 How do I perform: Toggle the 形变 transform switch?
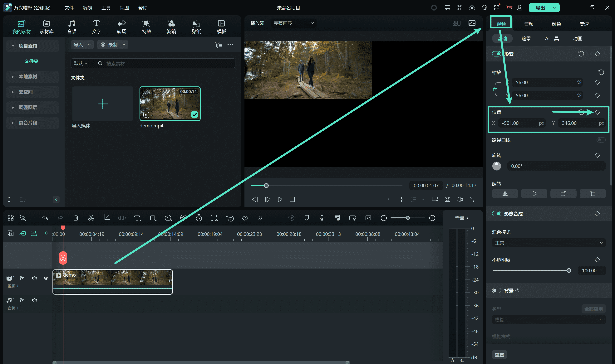pyautogui.click(x=496, y=54)
